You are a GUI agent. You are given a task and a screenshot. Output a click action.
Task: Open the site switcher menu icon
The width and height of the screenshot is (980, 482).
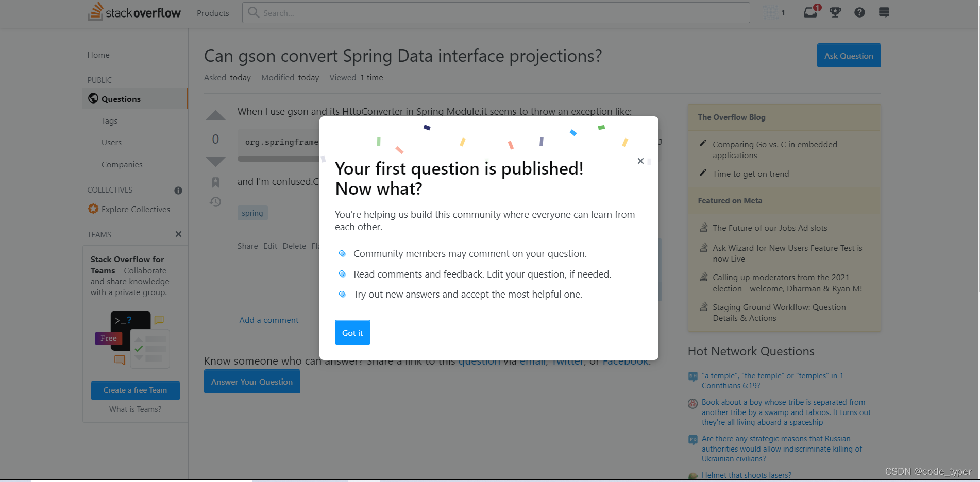pos(884,12)
